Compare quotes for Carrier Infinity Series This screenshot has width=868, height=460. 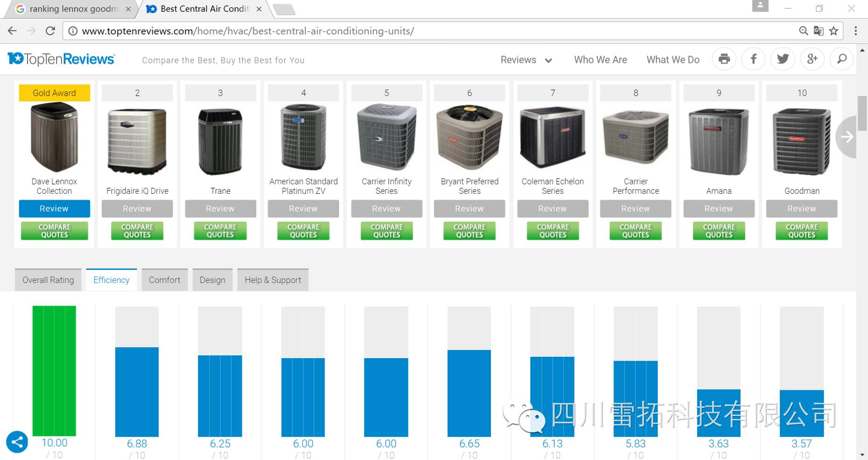(x=387, y=231)
